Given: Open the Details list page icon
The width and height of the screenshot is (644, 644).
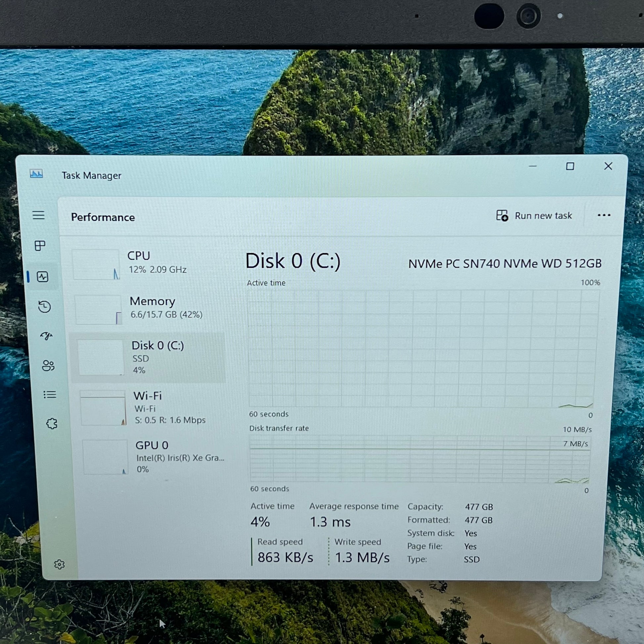Looking at the screenshot, I should coord(50,395).
